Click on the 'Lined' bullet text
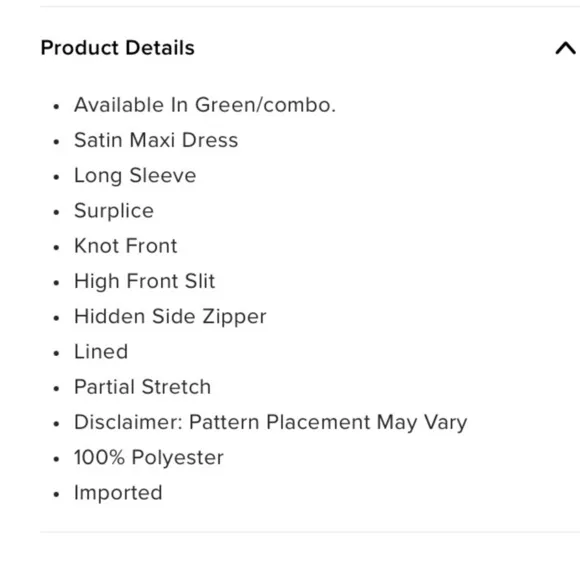 click(x=101, y=352)
